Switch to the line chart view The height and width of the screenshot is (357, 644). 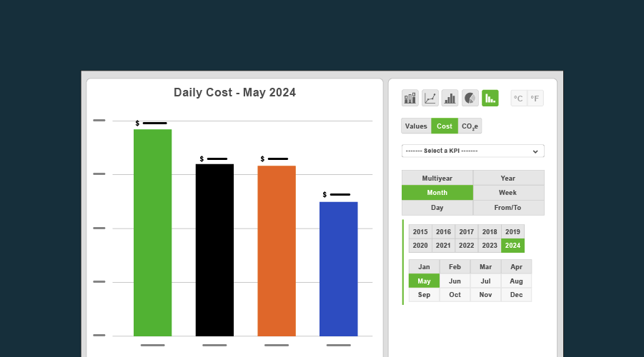(430, 98)
